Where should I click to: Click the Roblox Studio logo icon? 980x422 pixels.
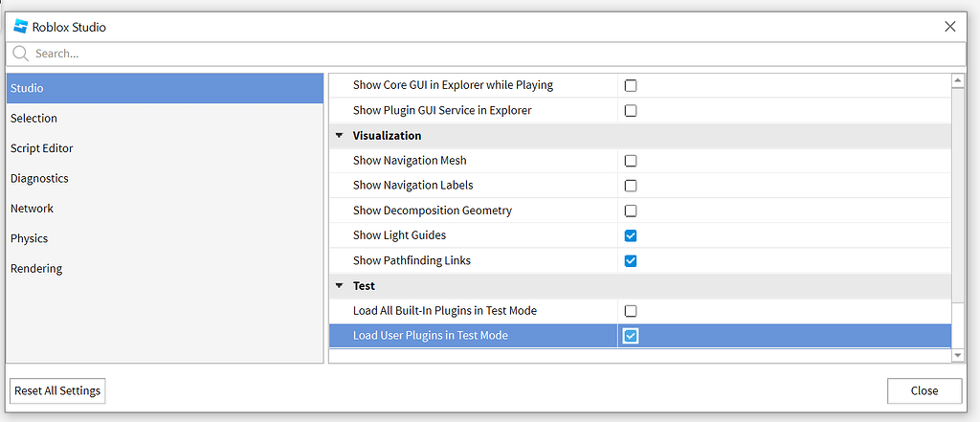click(20, 27)
